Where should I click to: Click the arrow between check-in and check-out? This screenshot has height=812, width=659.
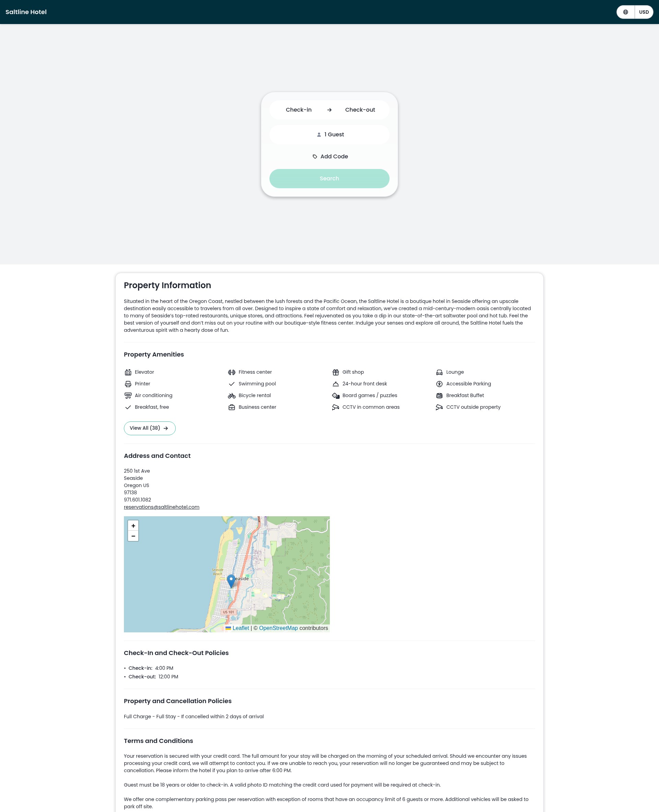click(329, 110)
